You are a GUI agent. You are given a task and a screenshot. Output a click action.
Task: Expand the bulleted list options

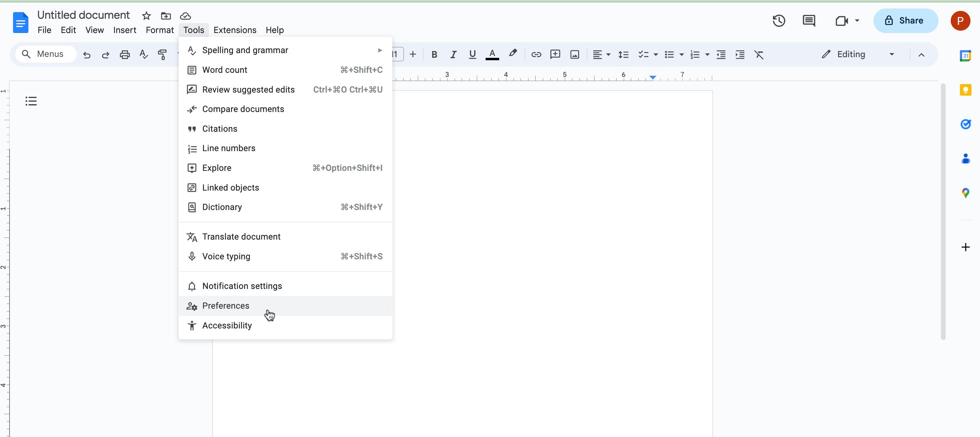click(681, 54)
